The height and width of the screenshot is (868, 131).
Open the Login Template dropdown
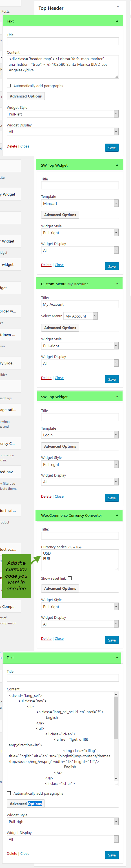click(80, 435)
